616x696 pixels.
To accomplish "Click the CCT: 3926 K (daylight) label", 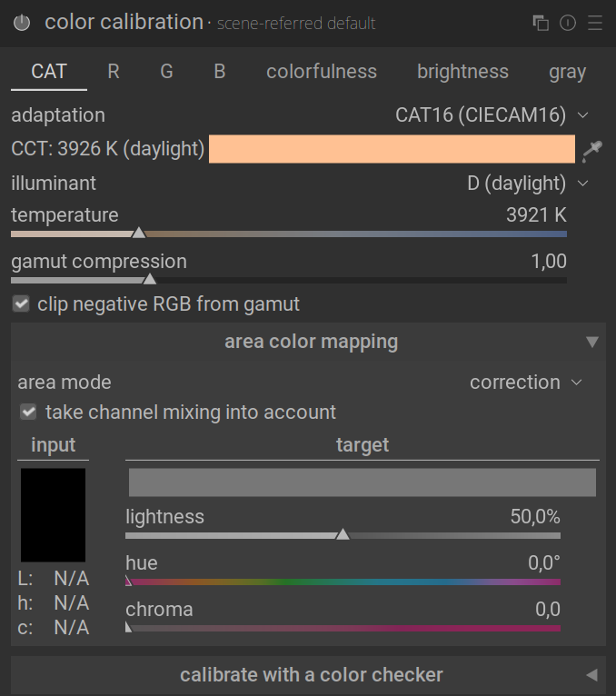I will tap(108, 149).
